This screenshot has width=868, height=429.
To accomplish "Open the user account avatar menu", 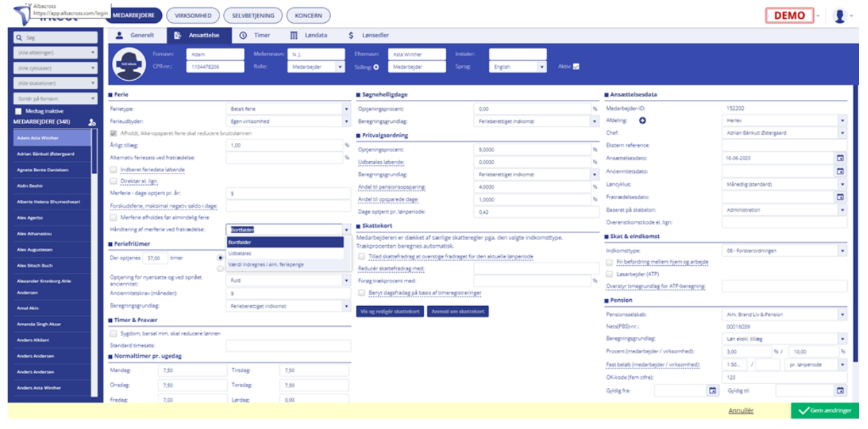I will click(841, 15).
